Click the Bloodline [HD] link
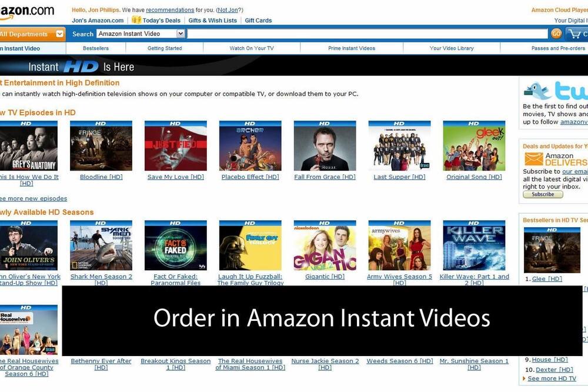The image size is (588, 392). coord(101,177)
